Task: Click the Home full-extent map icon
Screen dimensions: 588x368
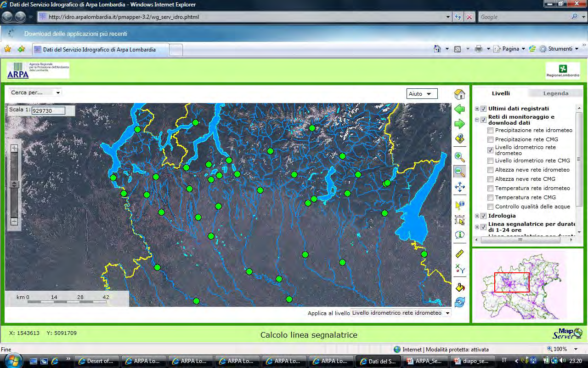Action: click(459, 94)
